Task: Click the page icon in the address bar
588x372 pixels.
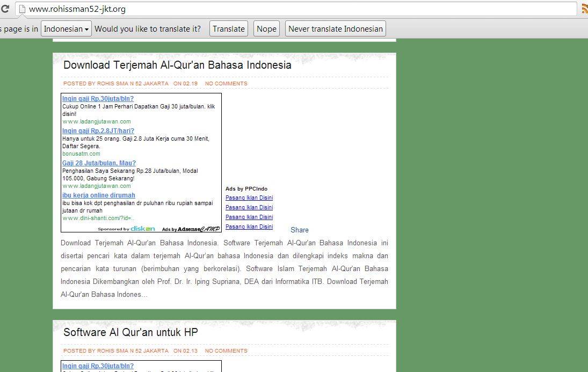Action: 22,9
